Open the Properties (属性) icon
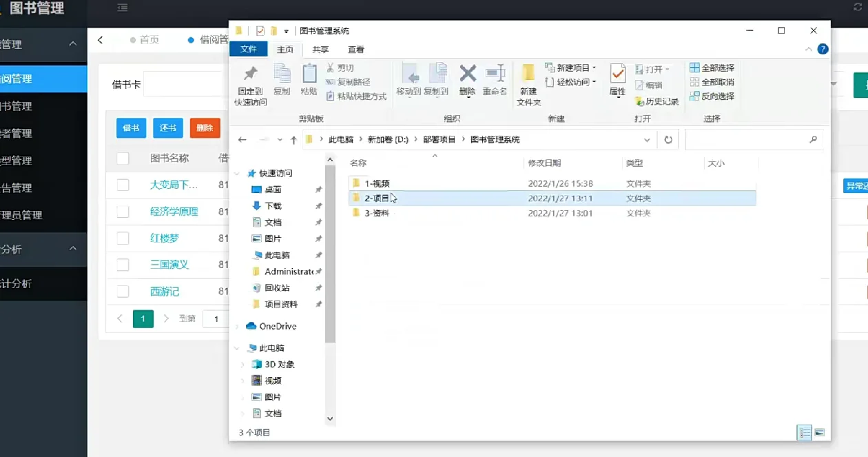The width and height of the screenshot is (868, 457). [x=615, y=79]
